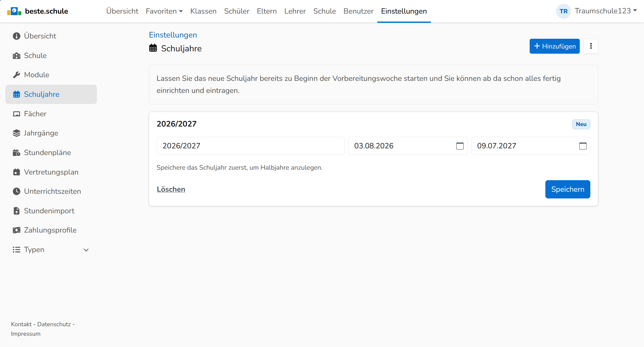Click the Schuljahre page heading text
Viewport: 644px width, 347px height.
181,49
